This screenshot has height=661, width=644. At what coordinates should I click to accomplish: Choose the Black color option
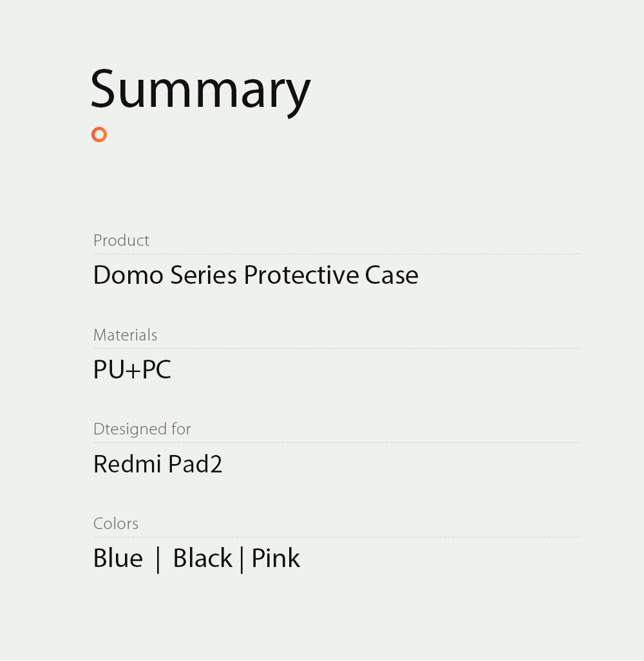202,558
